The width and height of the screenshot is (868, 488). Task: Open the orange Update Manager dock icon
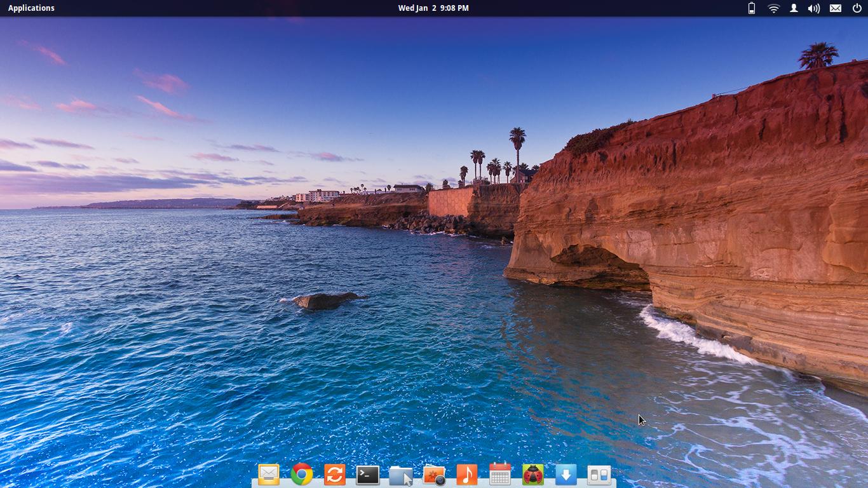(335, 474)
